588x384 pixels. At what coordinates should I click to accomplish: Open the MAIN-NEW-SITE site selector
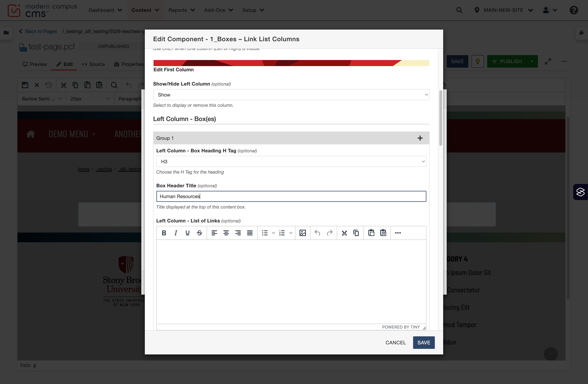[x=504, y=10]
